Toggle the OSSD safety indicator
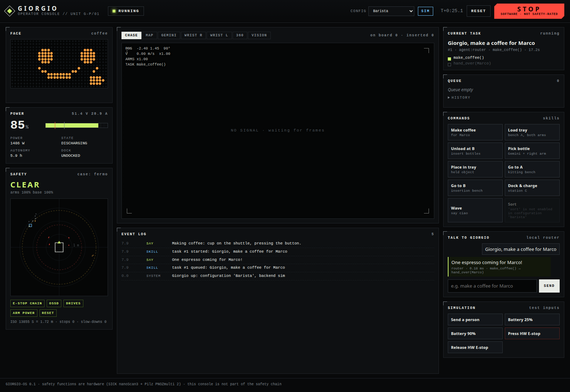Screen dimensions: 570x392 coord(54,303)
